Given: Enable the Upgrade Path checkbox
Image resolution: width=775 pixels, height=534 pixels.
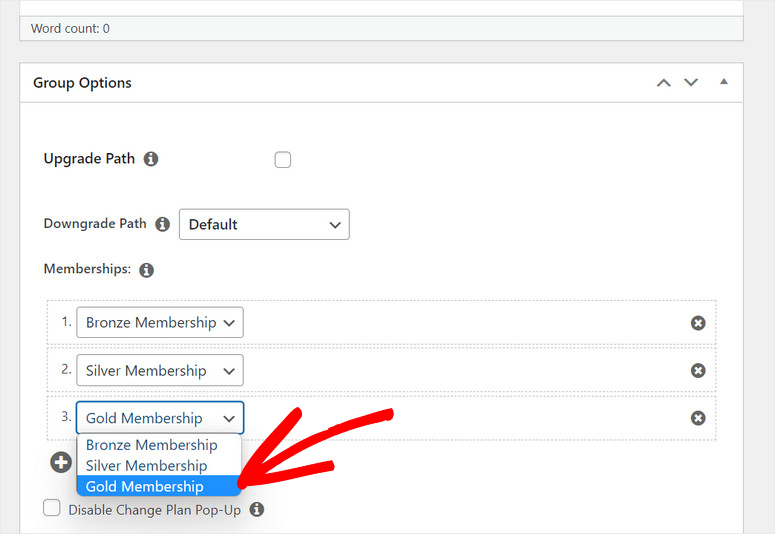Looking at the screenshot, I should coord(283,160).
